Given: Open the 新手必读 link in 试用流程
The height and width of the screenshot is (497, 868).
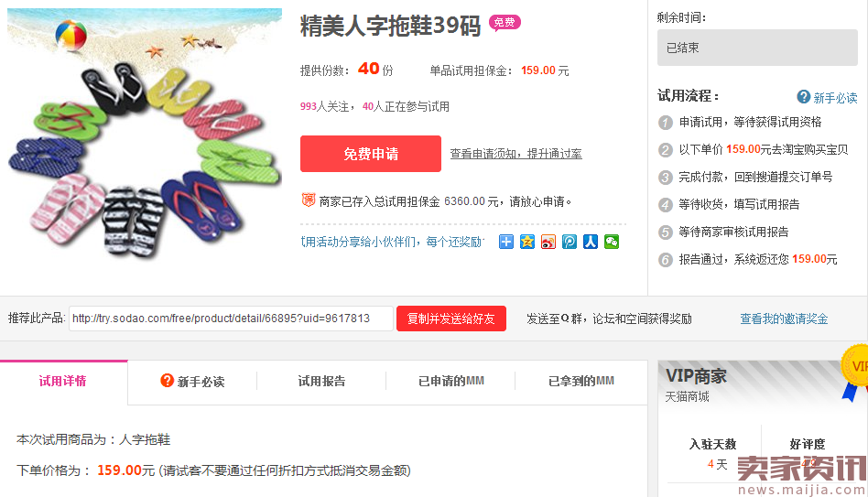Looking at the screenshot, I should coord(835,98).
